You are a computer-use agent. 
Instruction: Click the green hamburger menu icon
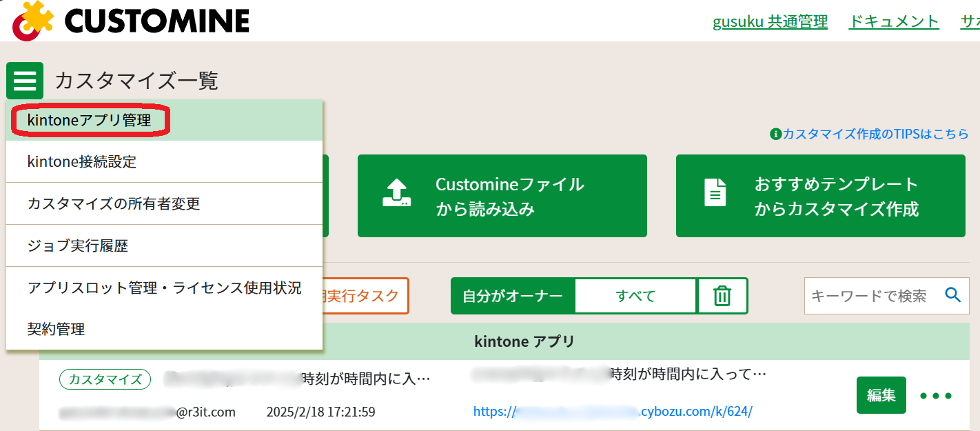pos(25,81)
